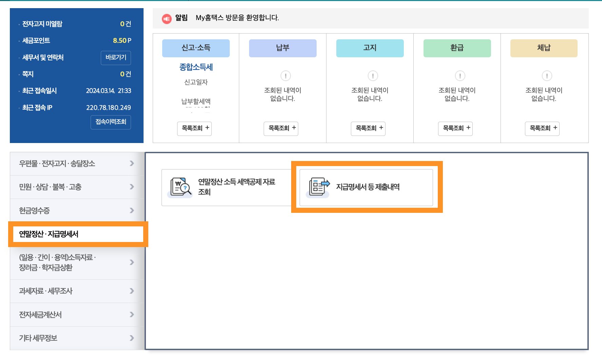Click the 세무서 및 연락처 label
This screenshot has height=364, width=602.
(43, 58)
